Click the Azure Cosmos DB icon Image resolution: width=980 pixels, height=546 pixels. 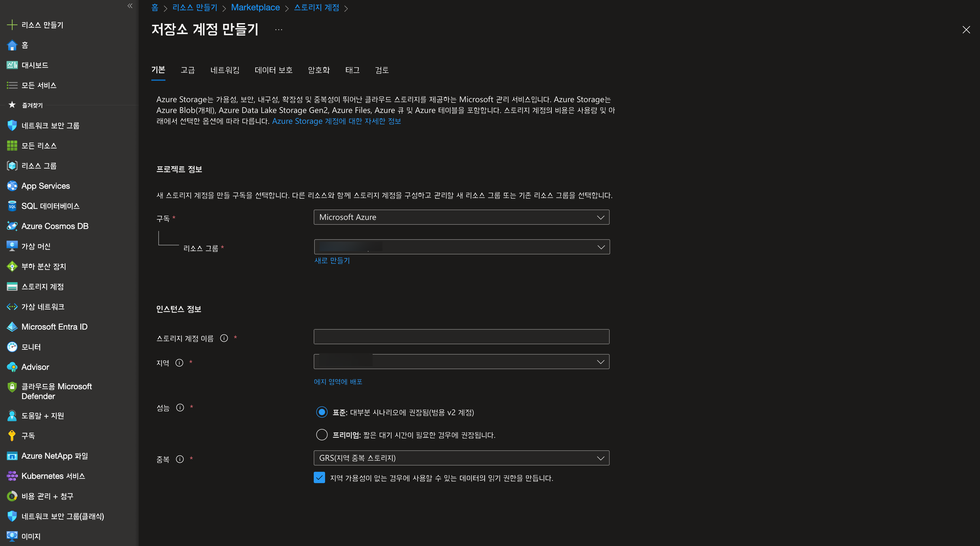[12, 226]
